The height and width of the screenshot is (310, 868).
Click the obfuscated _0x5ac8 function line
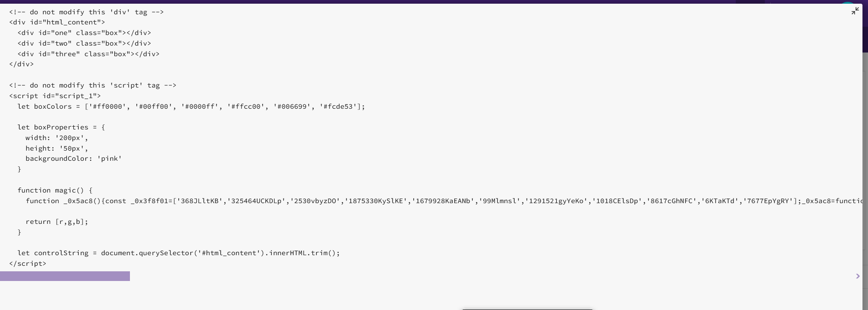[x=444, y=201]
